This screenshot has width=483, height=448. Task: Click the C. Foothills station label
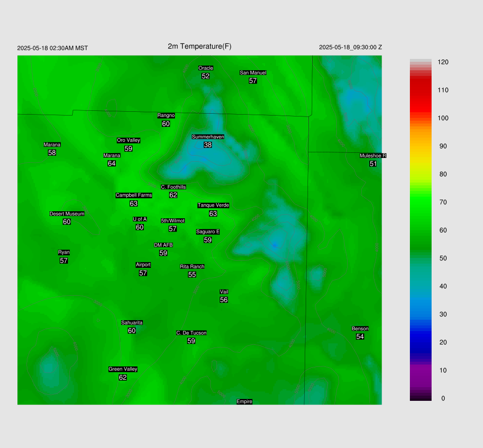(x=173, y=187)
